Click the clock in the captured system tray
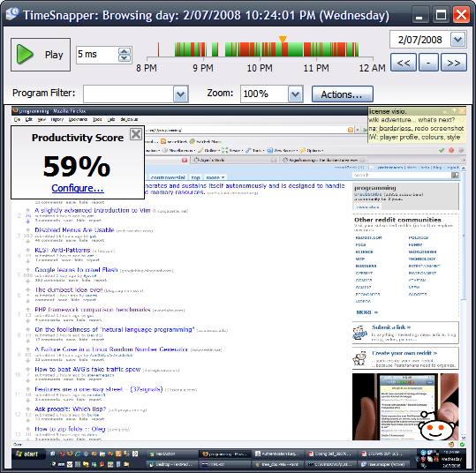This screenshot has height=473, width=476. point(452,459)
